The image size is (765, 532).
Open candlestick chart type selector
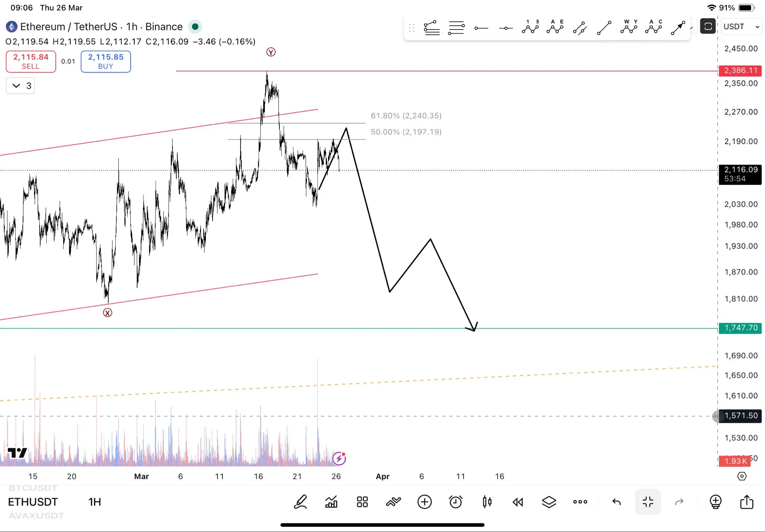click(487, 502)
